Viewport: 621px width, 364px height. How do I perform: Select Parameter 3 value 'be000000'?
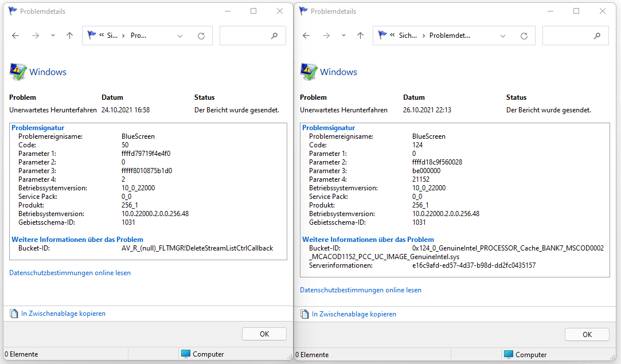[426, 171]
